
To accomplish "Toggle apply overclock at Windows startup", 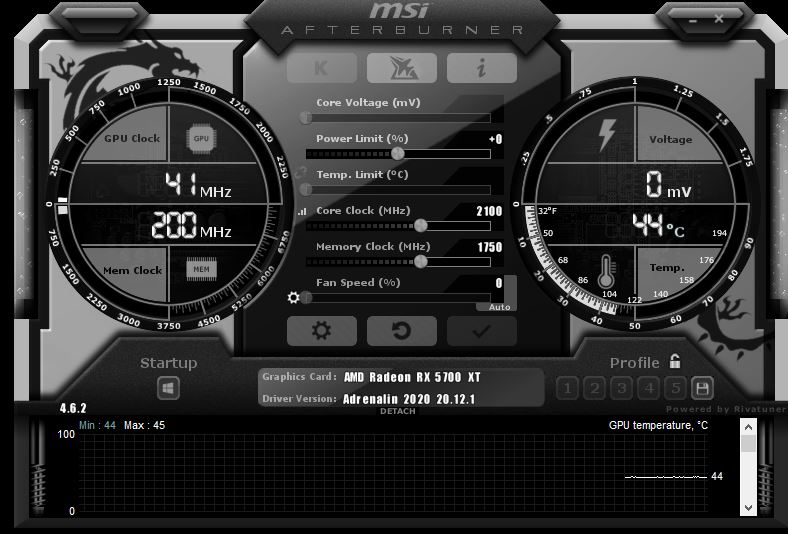I will click(x=168, y=388).
